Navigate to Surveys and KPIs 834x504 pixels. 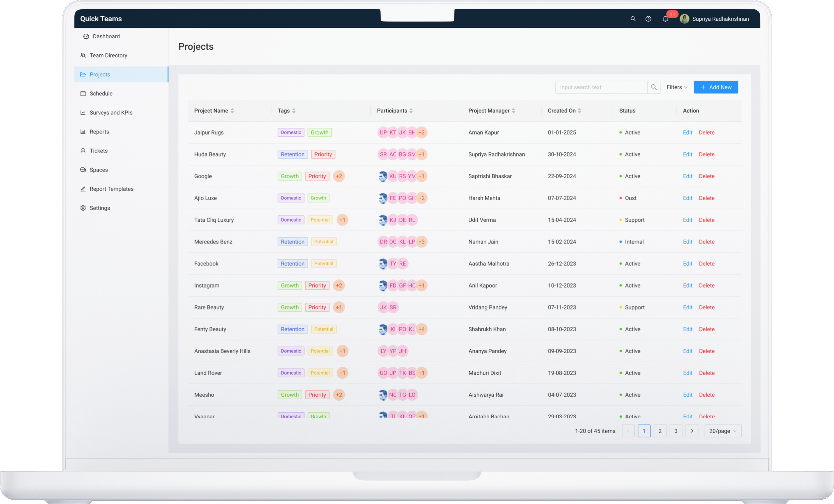click(x=111, y=113)
